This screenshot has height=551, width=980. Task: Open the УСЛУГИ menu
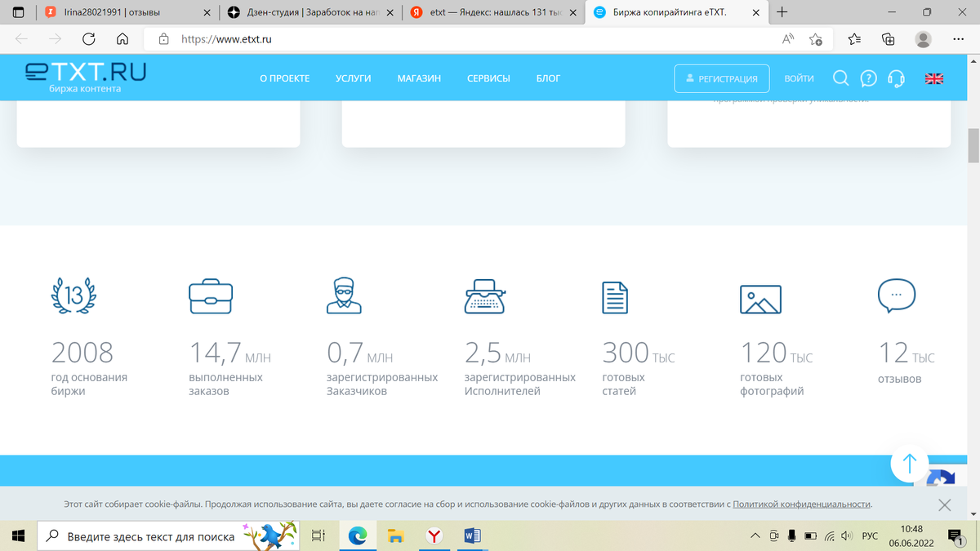353,78
